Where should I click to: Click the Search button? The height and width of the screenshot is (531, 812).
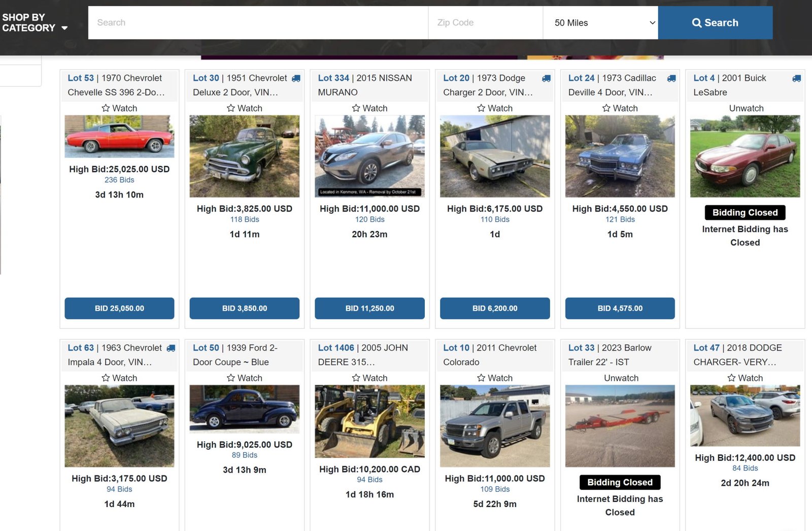pyautogui.click(x=715, y=23)
